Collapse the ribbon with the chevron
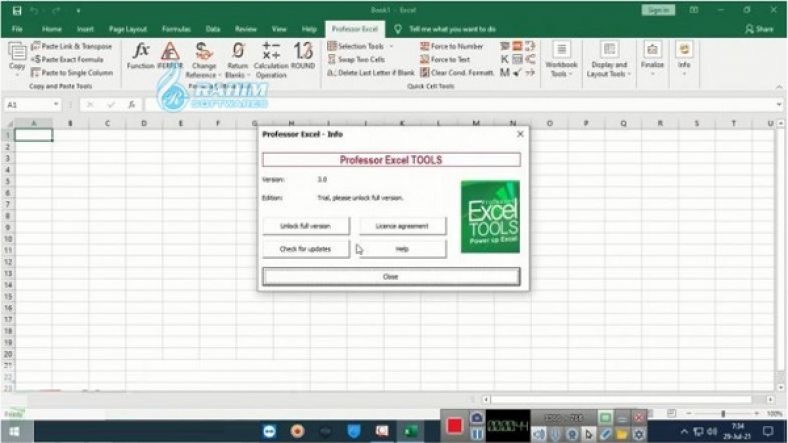Viewport: 788px width, 443px height. click(779, 86)
